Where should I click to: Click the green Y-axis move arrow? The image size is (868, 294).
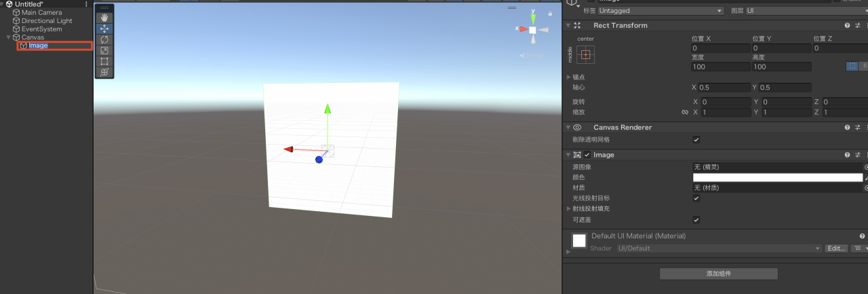pos(328,109)
